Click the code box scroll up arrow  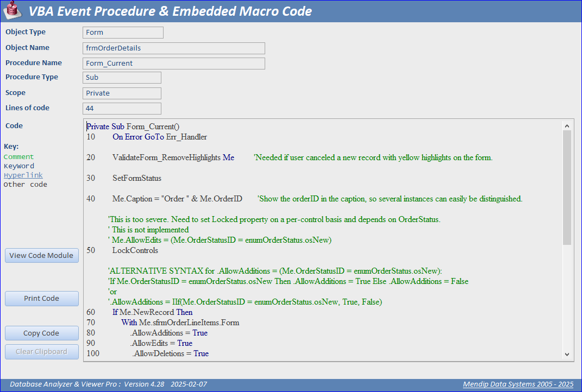pyautogui.click(x=567, y=126)
